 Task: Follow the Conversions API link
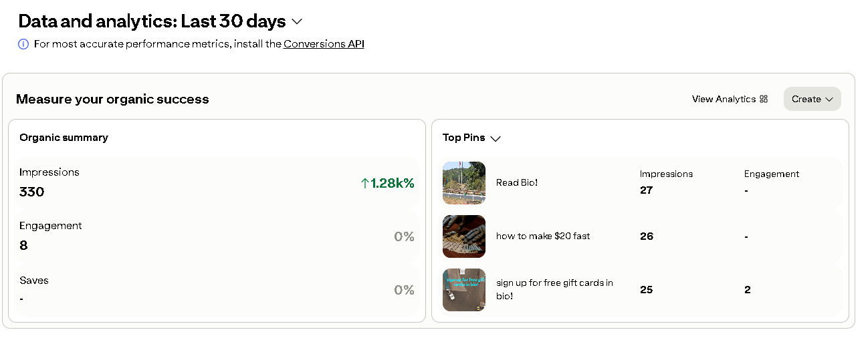pos(324,44)
